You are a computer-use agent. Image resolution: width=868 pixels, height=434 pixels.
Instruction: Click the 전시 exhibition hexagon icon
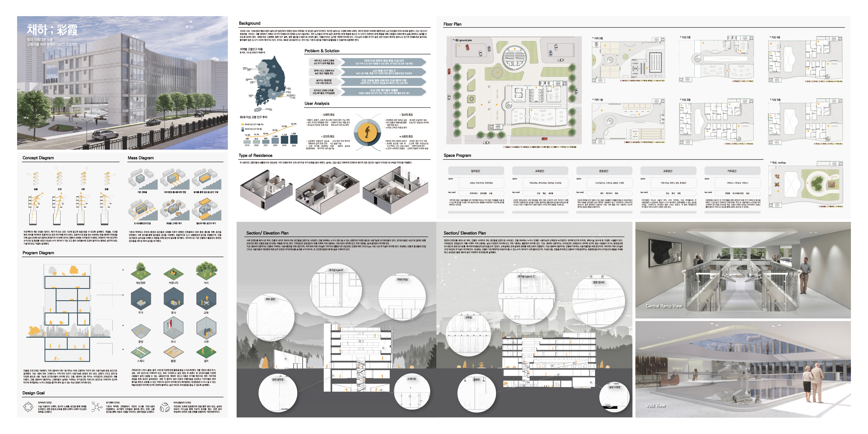[x=173, y=328]
